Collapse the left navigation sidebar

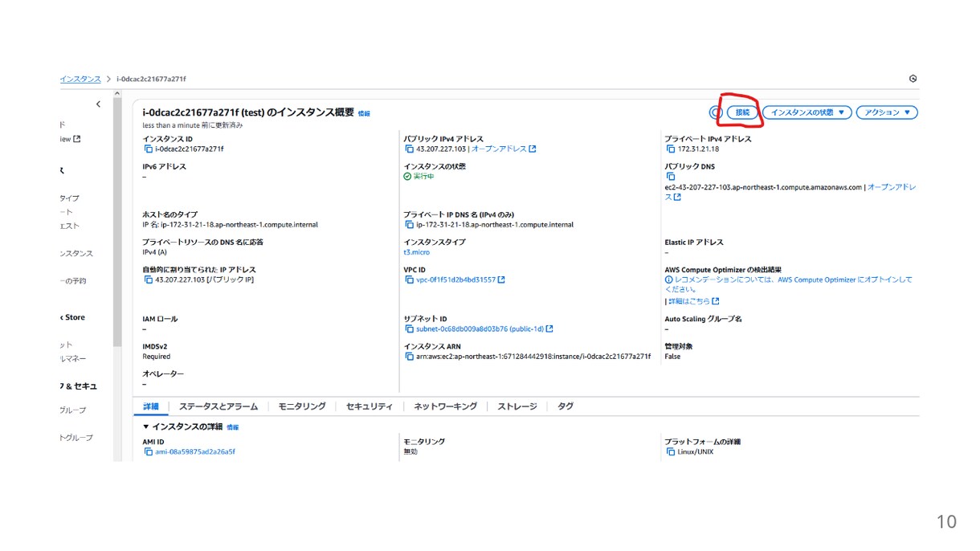click(98, 104)
